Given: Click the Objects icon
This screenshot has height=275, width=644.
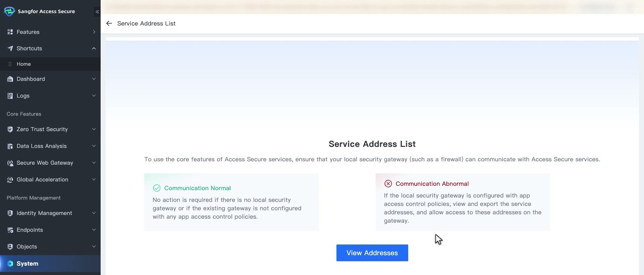Looking at the screenshot, I should (10, 246).
